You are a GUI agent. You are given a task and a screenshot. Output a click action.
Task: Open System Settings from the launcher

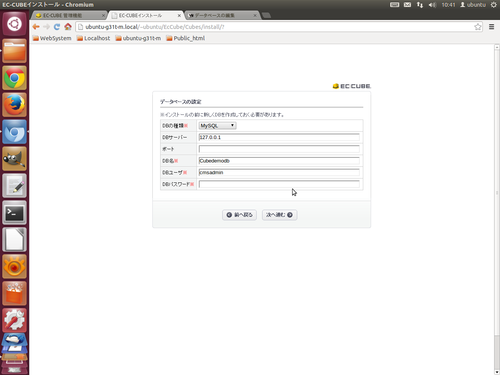pos(14,321)
